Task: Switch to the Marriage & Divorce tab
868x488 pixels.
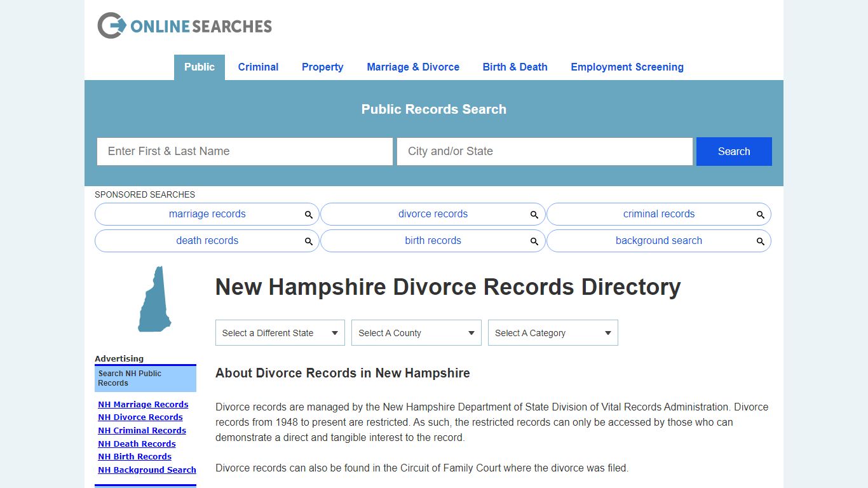Action: click(x=413, y=67)
